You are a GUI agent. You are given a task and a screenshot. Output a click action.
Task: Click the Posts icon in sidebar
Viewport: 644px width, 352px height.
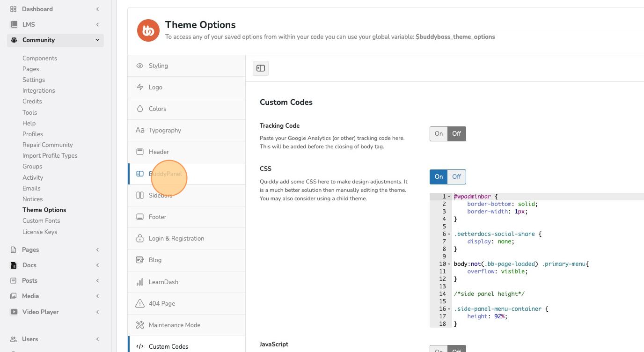click(x=13, y=280)
